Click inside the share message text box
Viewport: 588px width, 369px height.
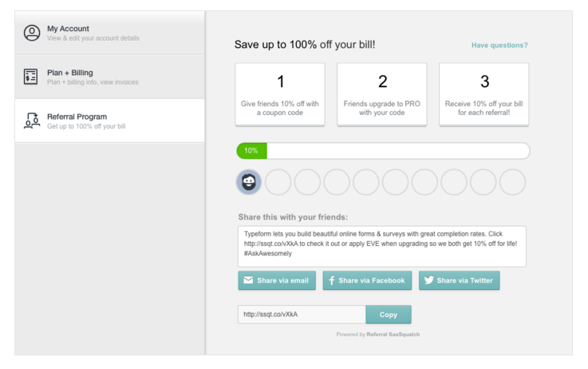381,246
